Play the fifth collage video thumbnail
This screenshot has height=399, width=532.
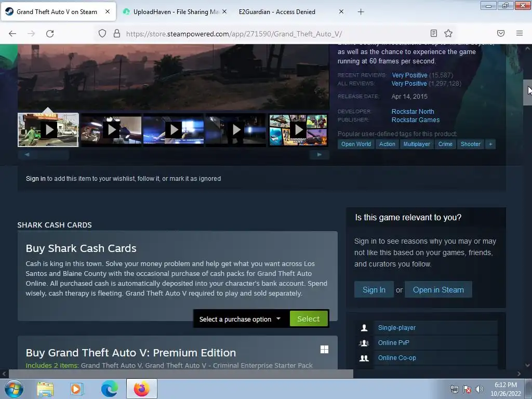[298, 129]
